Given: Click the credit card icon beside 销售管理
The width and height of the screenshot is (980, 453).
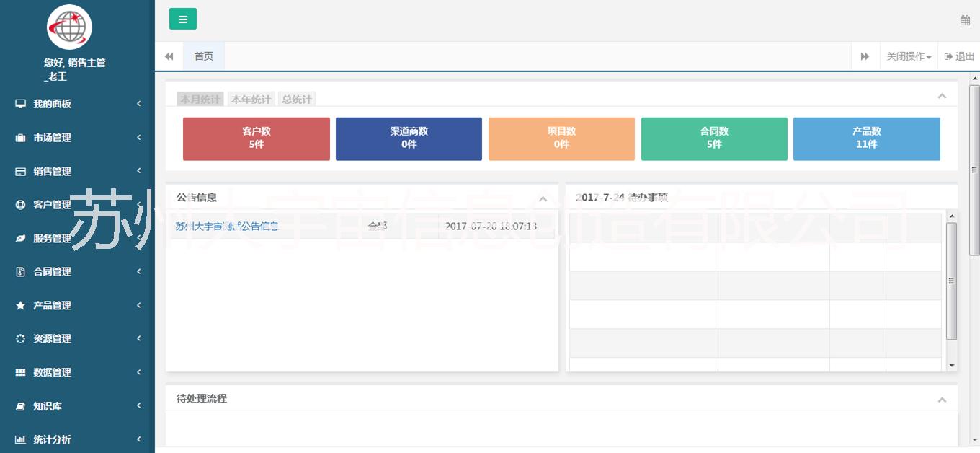Looking at the screenshot, I should (20, 172).
